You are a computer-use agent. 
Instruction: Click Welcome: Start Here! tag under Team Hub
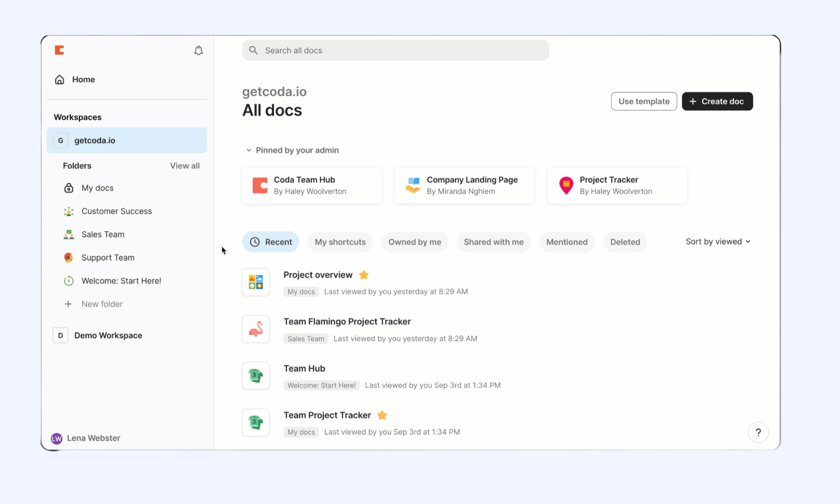(321, 385)
